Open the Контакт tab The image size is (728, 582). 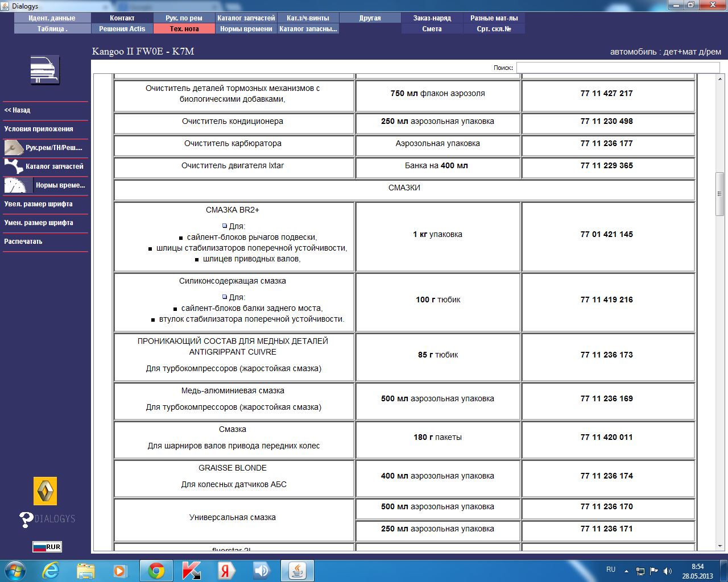click(122, 18)
